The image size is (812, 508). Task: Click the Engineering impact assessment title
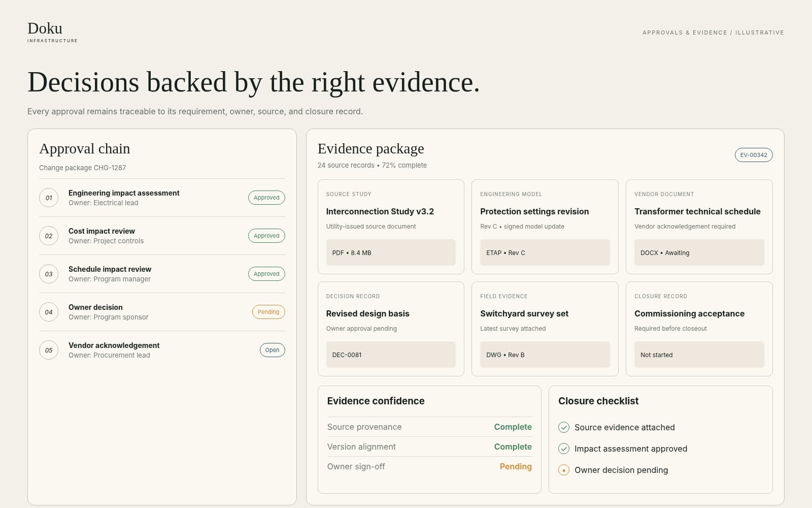(x=124, y=193)
